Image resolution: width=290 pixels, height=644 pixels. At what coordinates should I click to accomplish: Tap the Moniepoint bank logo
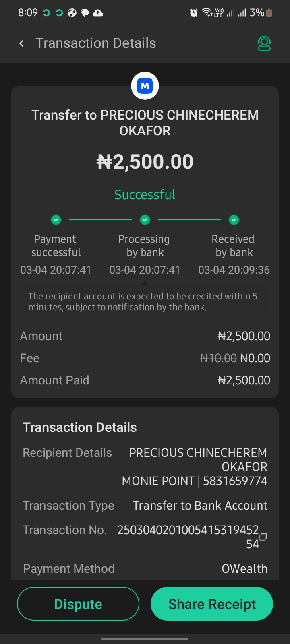(x=145, y=86)
